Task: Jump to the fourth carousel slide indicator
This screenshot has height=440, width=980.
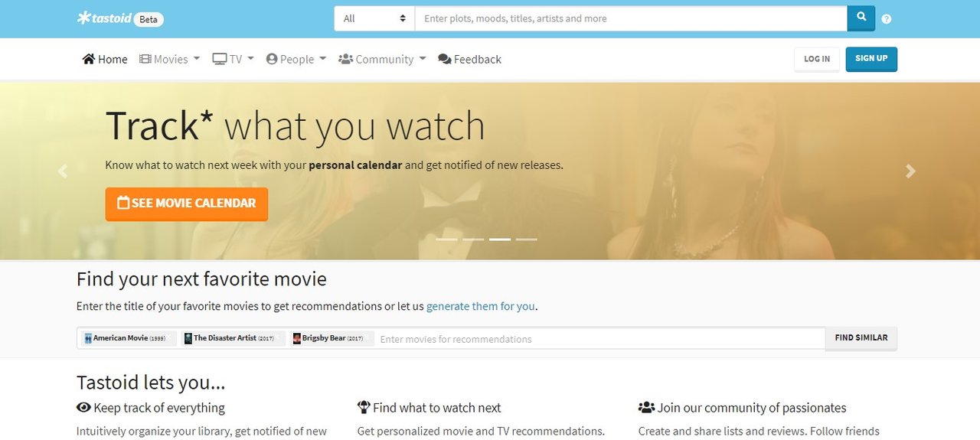Action: (x=527, y=240)
